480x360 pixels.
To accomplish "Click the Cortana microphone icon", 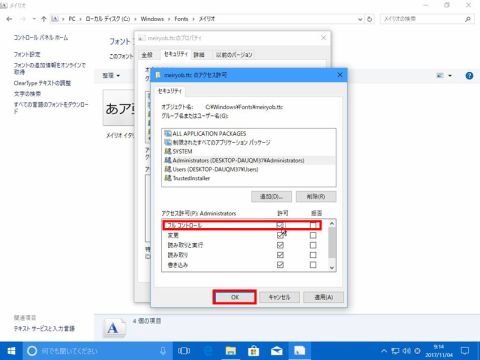I will pos(163,351).
